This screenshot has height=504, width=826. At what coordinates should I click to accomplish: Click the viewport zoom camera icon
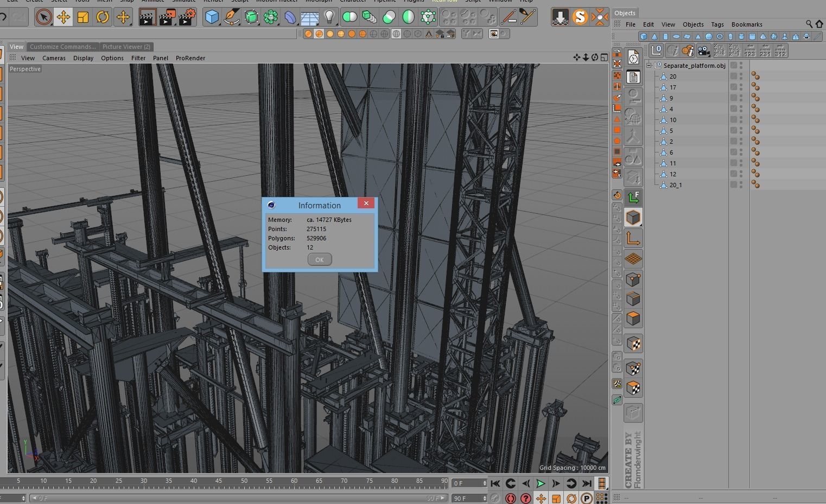click(586, 58)
